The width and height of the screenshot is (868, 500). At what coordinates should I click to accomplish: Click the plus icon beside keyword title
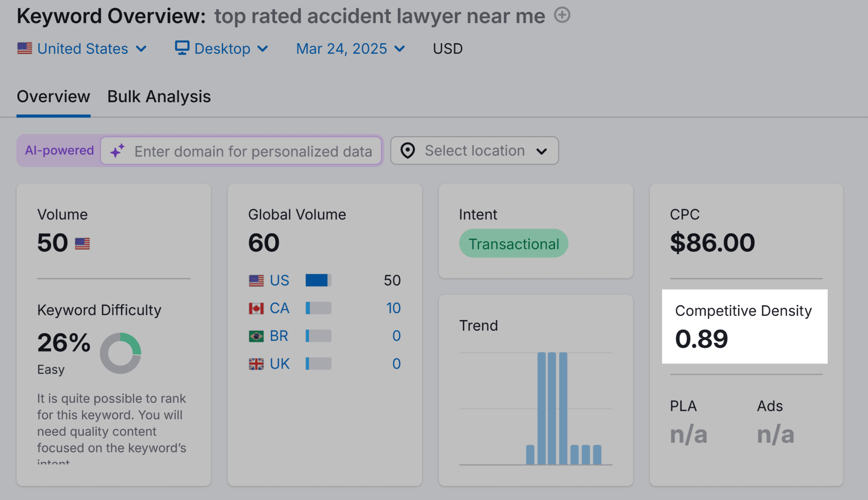pos(562,15)
